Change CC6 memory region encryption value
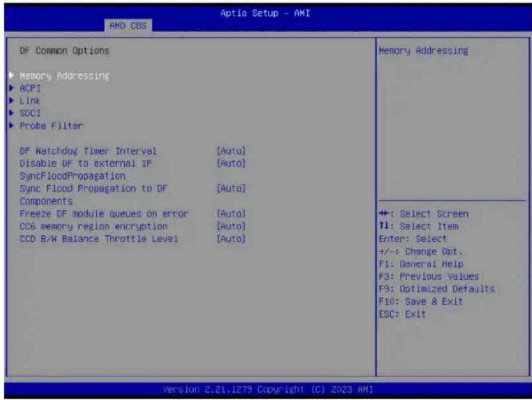The height and width of the screenshot is (400, 532). click(231, 226)
